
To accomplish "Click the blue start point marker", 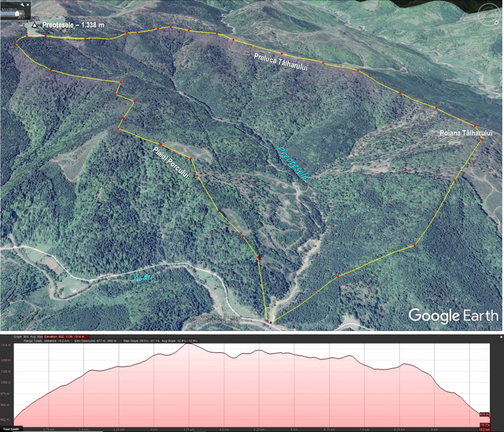I will click(x=271, y=323).
